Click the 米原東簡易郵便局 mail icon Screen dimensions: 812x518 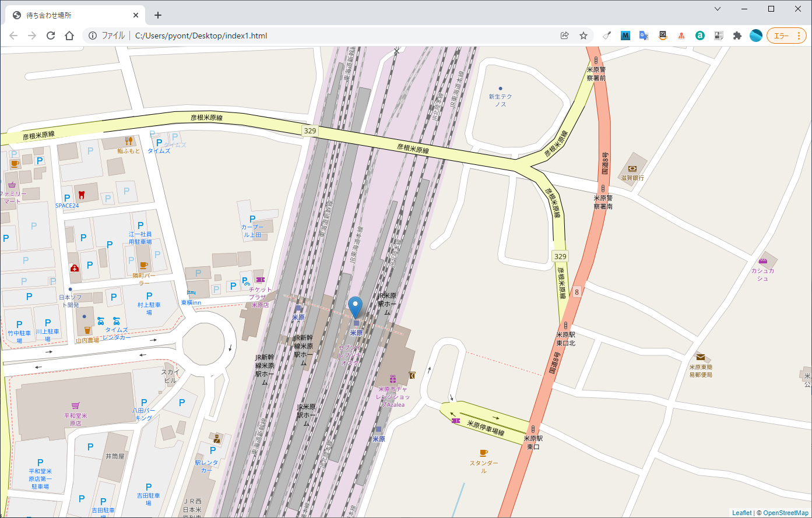tap(700, 357)
